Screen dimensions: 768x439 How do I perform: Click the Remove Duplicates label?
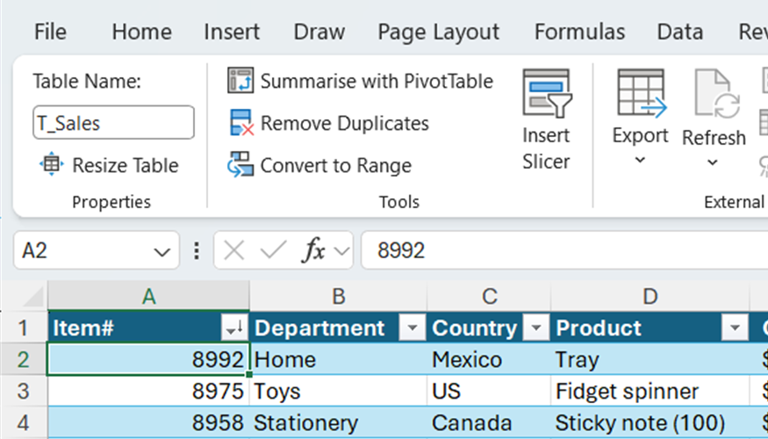344,123
